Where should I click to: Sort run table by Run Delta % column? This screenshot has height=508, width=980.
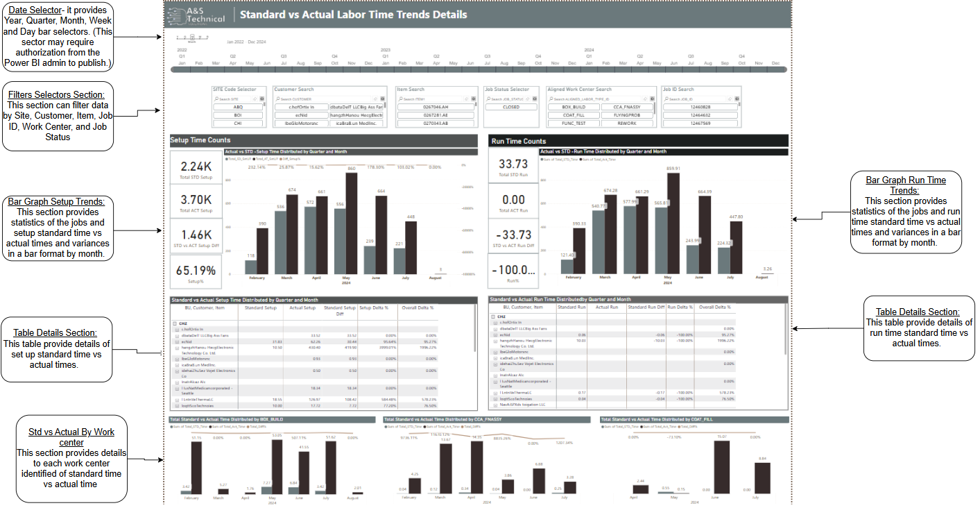[680, 306]
